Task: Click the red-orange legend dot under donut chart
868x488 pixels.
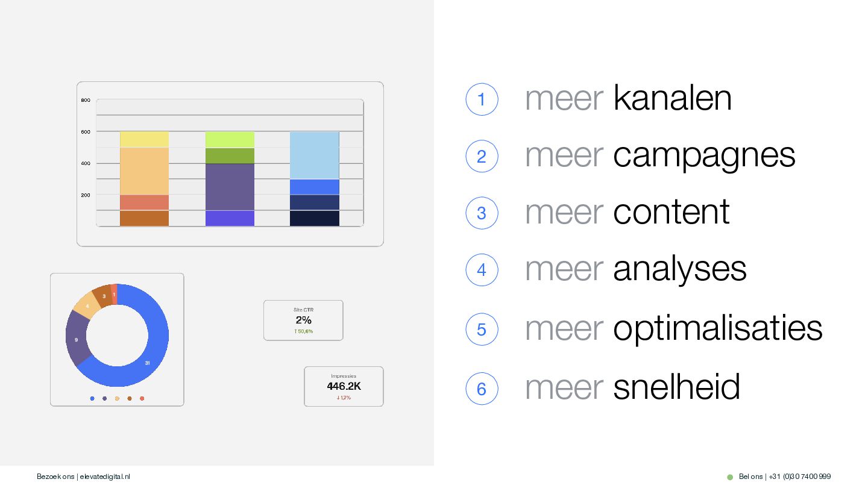Action: click(142, 398)
